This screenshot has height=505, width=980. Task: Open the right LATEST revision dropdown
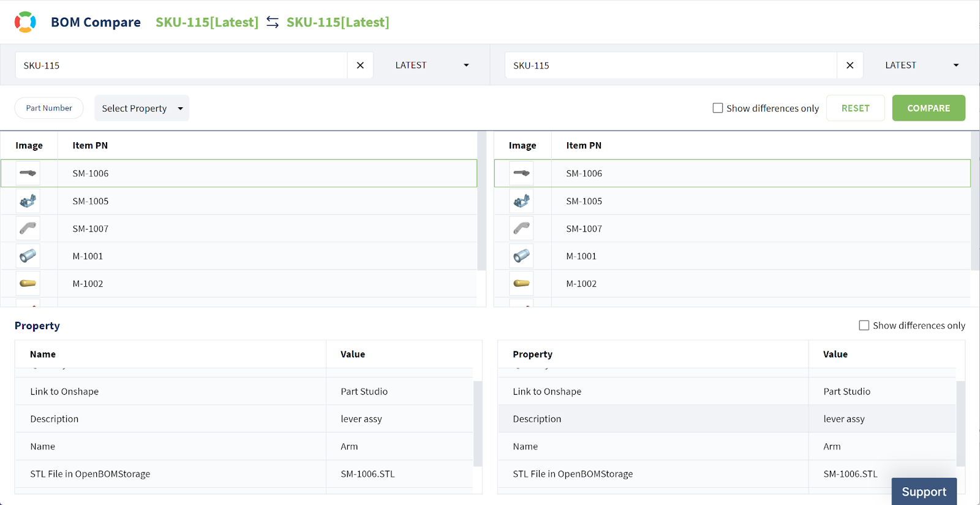click(922, 66)
